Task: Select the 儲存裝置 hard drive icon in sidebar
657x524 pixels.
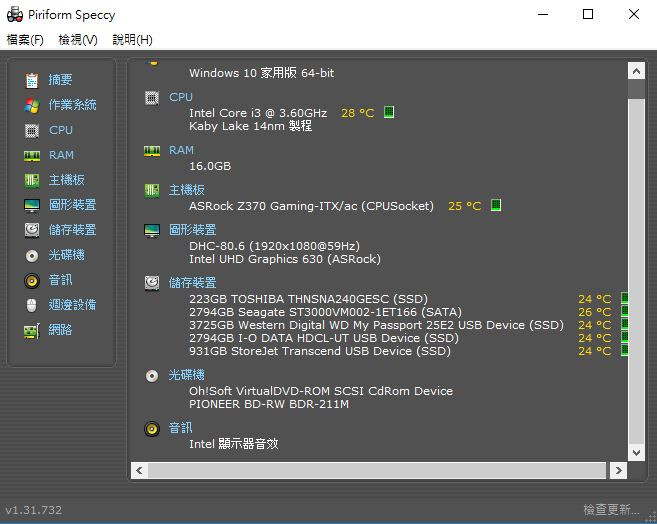Action: tap(32, 230)
